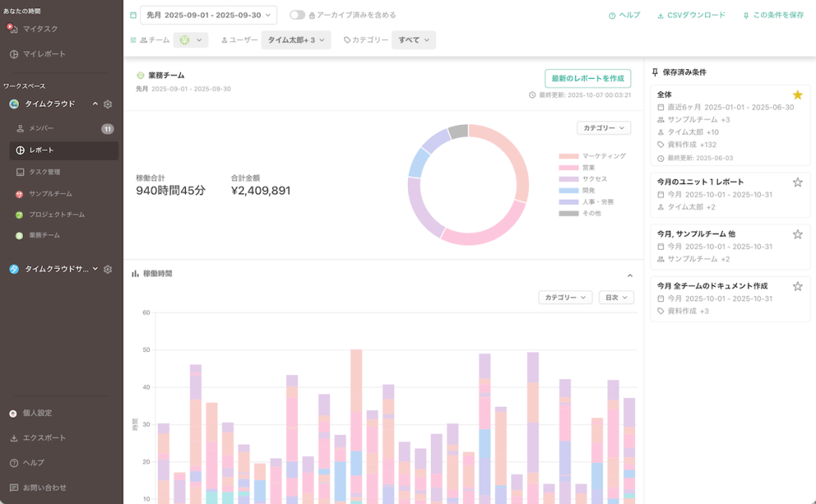The image size is (816, 504).
Task: Toggle アーカイブ済みを含める switch
Action: pyautogui.click(x=296, y=15)
